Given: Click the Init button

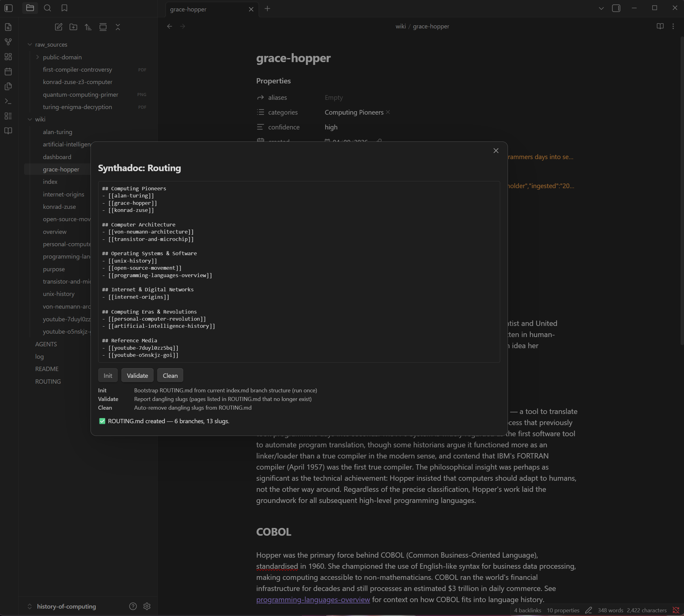Looking at the screenshot, I should [108, 375].
